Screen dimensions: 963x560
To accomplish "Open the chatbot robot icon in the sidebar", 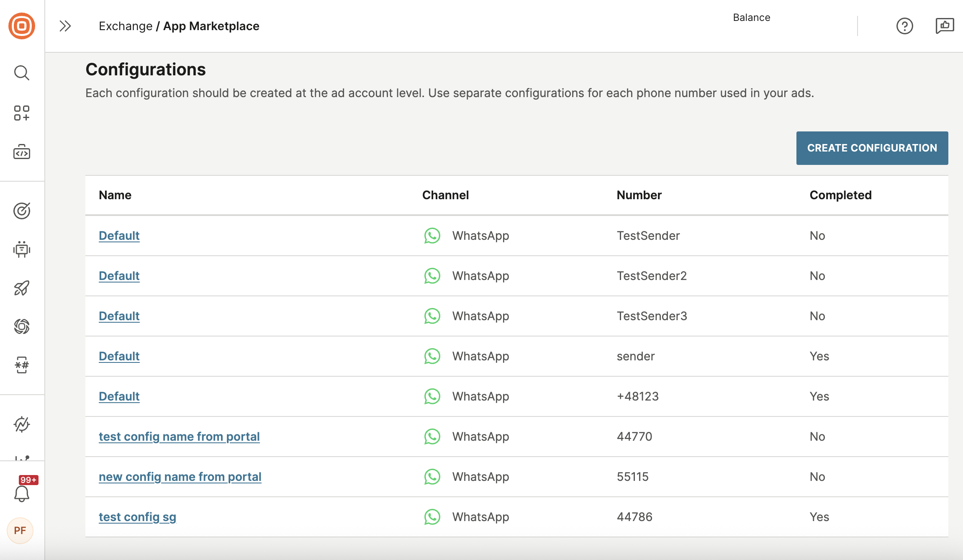I will (x=21, y=250).
